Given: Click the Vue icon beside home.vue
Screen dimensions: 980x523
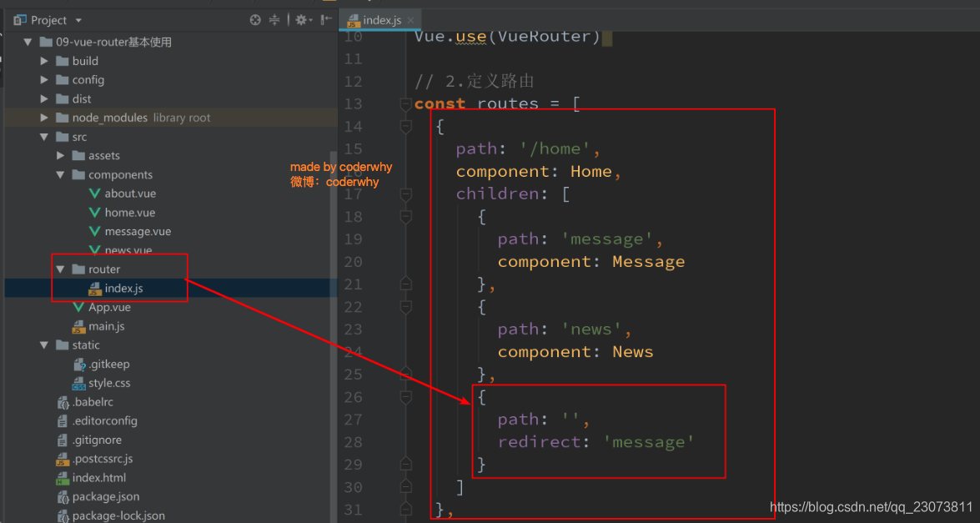Looking at the screenshot, I should click(94, 213).
